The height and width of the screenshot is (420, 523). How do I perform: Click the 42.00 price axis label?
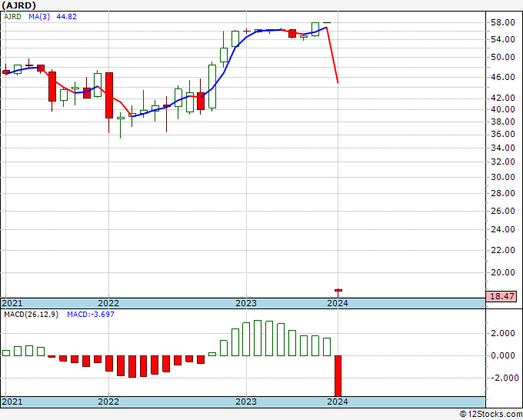click(503, 98)
